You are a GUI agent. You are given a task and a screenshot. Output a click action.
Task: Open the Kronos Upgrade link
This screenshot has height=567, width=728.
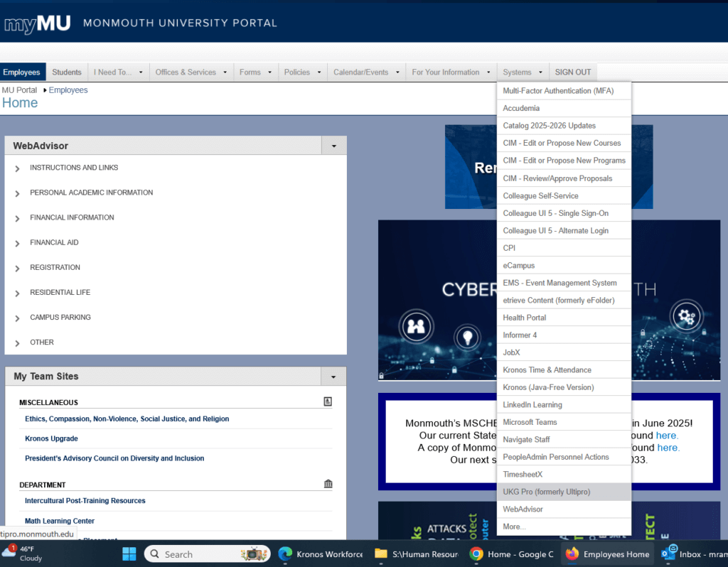pos(50,438)
